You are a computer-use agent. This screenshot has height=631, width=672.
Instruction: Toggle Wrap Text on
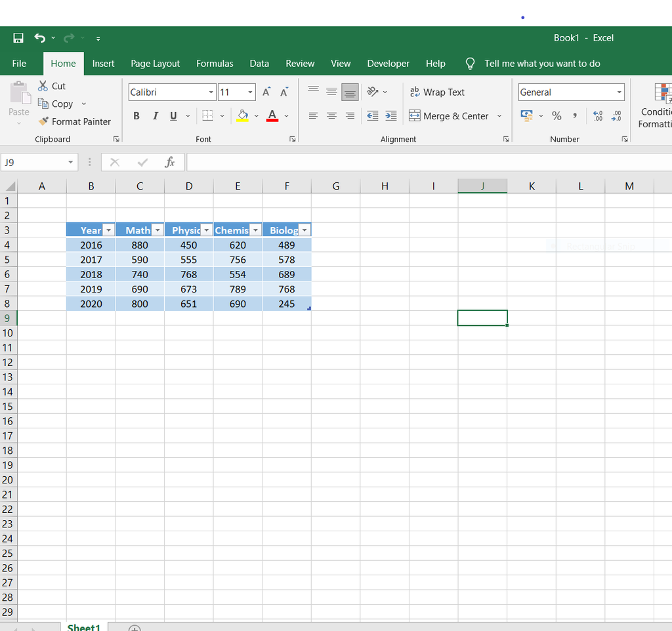point(437,92)
